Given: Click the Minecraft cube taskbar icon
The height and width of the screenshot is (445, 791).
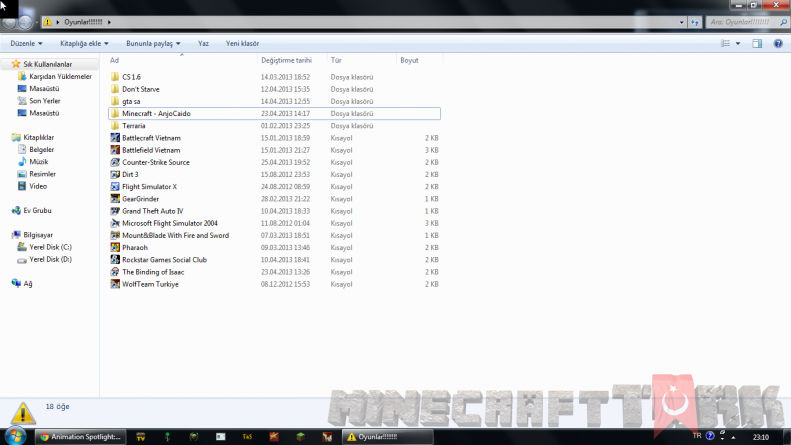Looking at the screenshot, I should coord(301,436).
